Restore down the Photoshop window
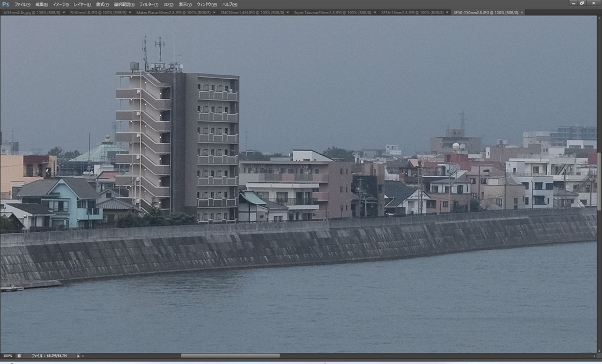This screenshot has width=602, height=364. [x=583, y=3]
